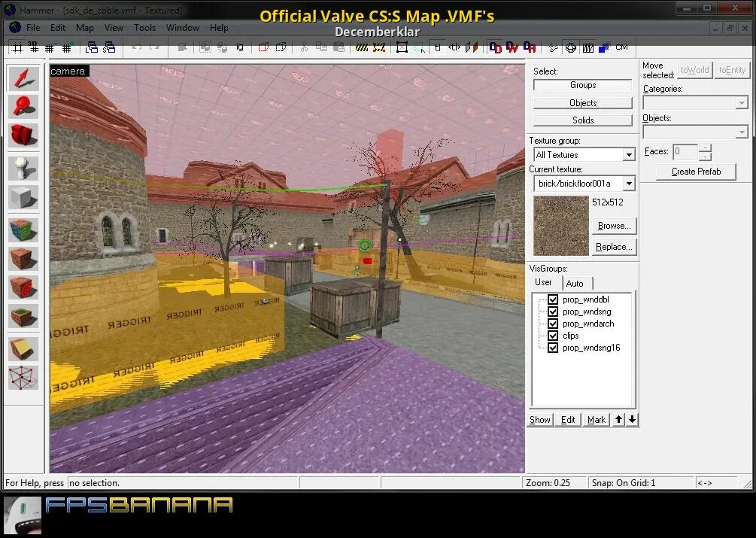Move visgroup up with the up arrow
This screenshot has height=538, width=756.
(x=618, y=420)
